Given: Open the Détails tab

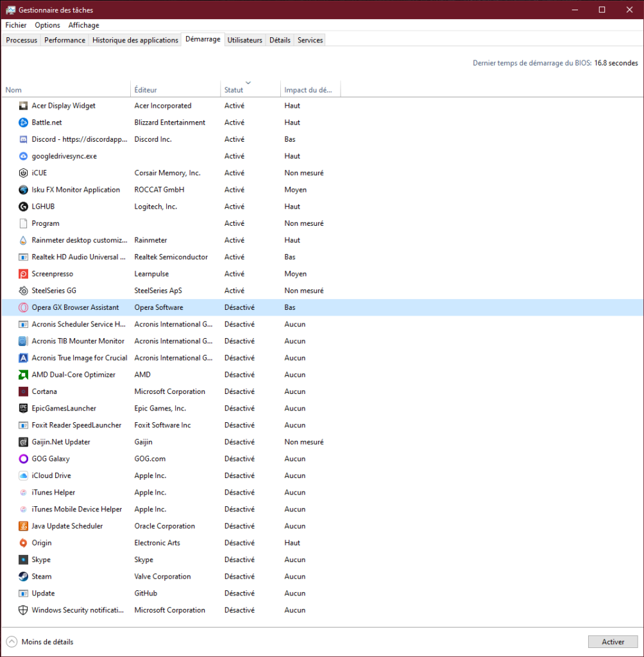Looking at the screenshot, I should [280, 40].
